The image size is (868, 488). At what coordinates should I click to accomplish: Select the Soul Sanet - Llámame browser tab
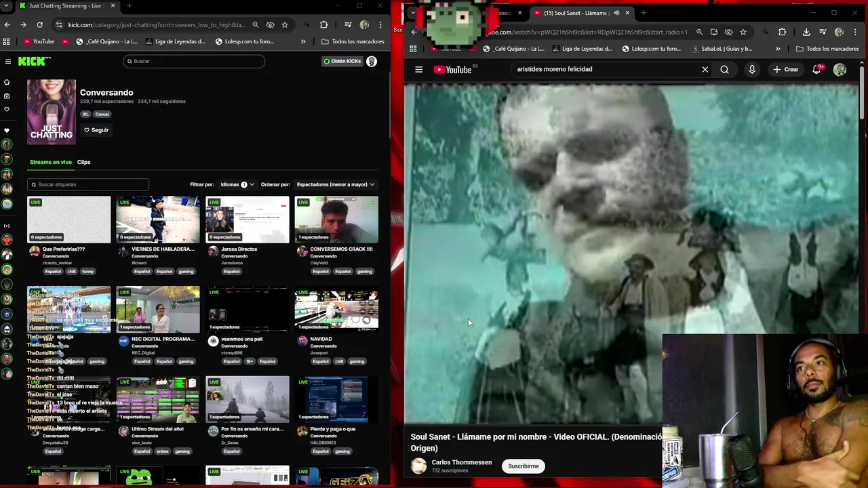580,13
